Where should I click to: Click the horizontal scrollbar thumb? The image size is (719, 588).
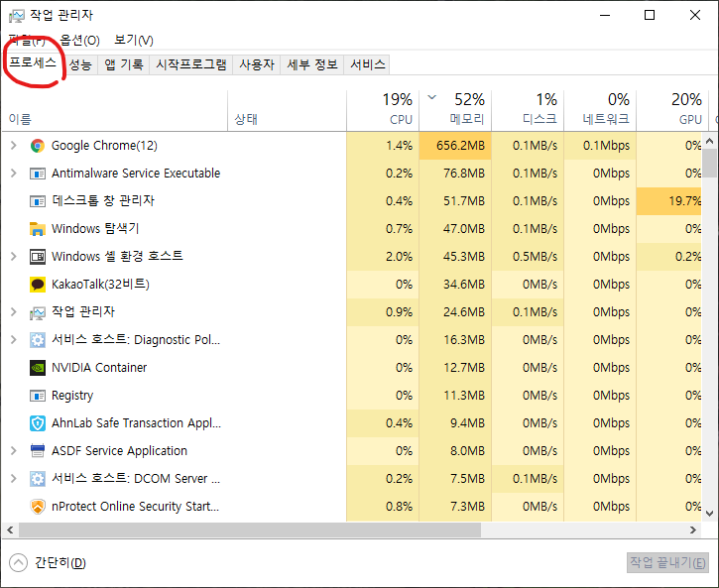tap(250, 530)
